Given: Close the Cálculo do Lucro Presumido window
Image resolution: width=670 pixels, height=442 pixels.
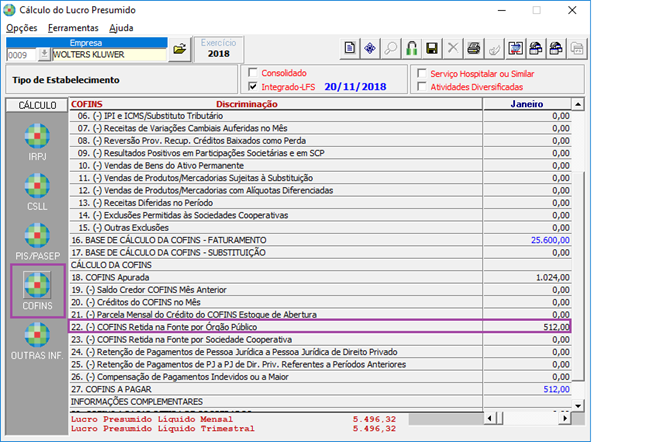Looking at the screenshot, I should pyautogui.click(x=572, y=10).
